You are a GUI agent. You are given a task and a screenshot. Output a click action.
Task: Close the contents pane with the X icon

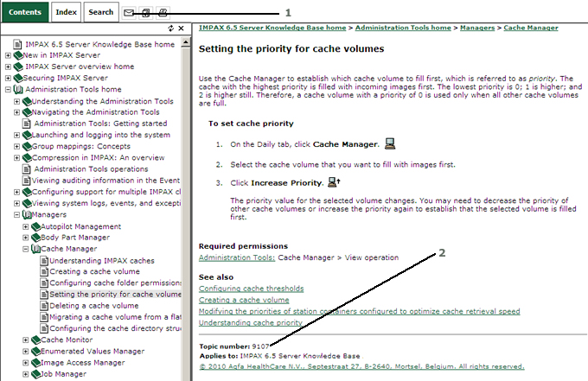(181, 29)
